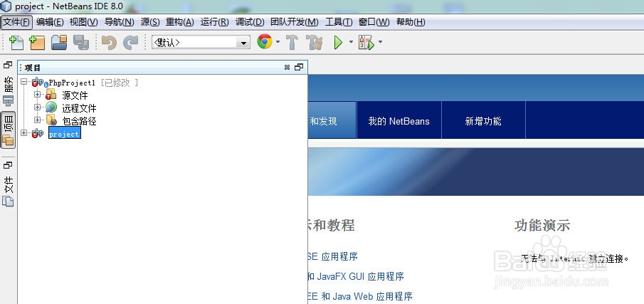This screenshot has width=644, height=304.
Task: Close the 项目 panel
Action: pos(287,68)
